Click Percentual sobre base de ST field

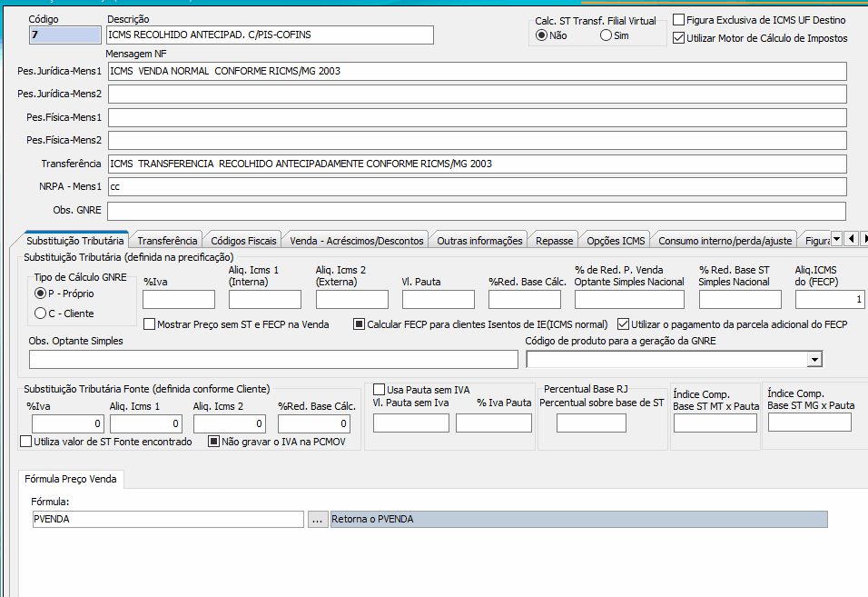tap(591, 423)
